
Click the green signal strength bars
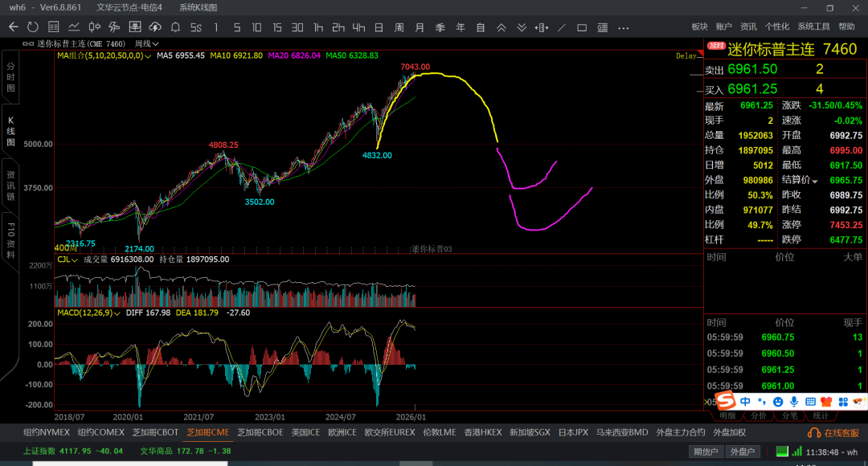click(x=796, y=451)
